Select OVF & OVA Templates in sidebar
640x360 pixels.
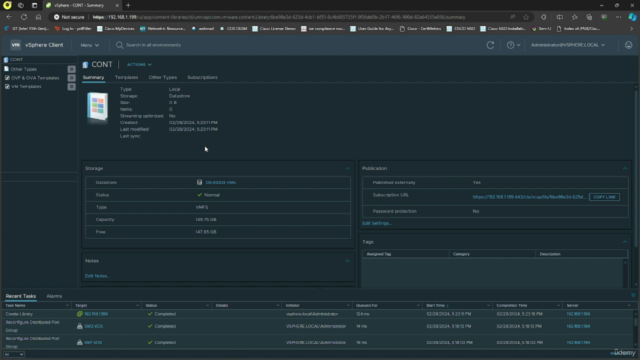tap(35, 78)
